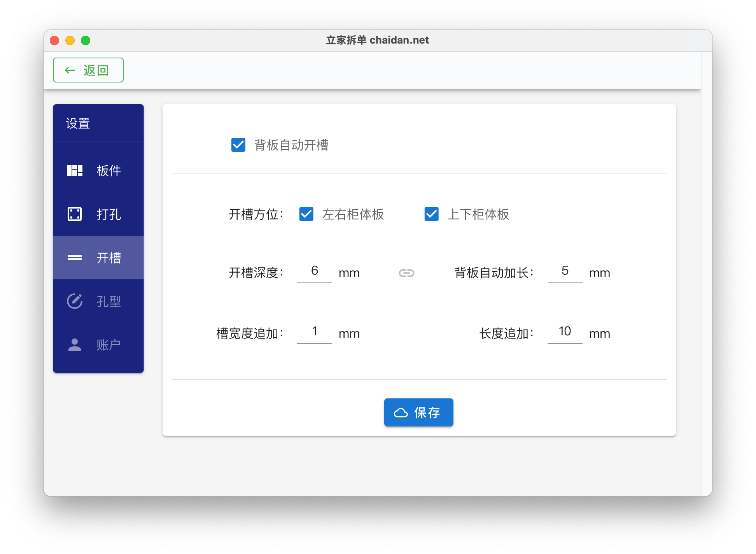The height and width of the screenshot is (554, 756).
Task: Click the 背板自动加长 label
Action: 494,273
